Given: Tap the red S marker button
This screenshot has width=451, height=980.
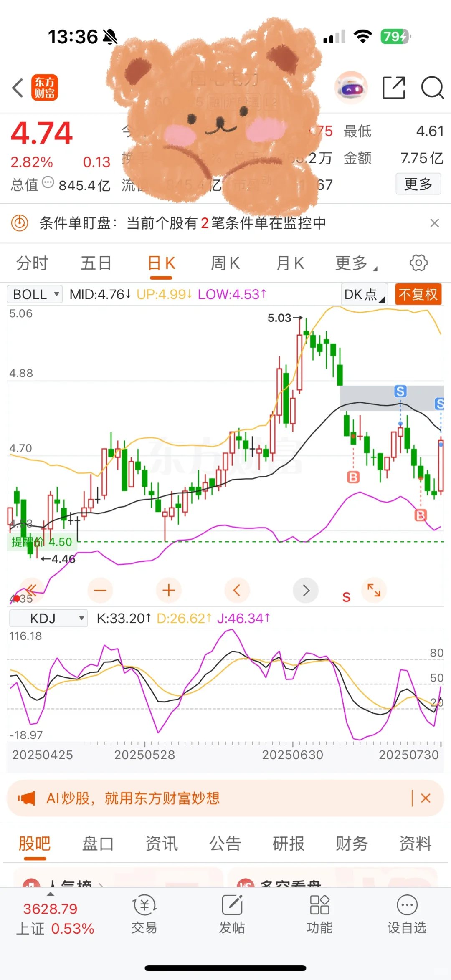Looking at the screenshot, I should point(346,597).
